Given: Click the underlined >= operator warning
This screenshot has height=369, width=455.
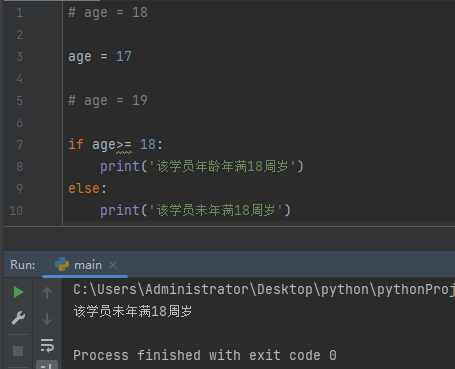Looking at the screenshot, I should coord(124,145).
